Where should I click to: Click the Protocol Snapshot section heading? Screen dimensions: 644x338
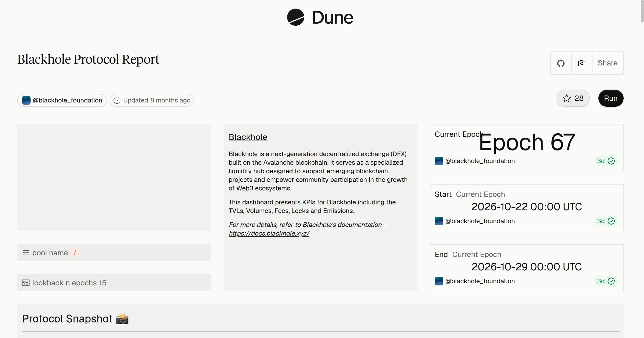[75, 319]
